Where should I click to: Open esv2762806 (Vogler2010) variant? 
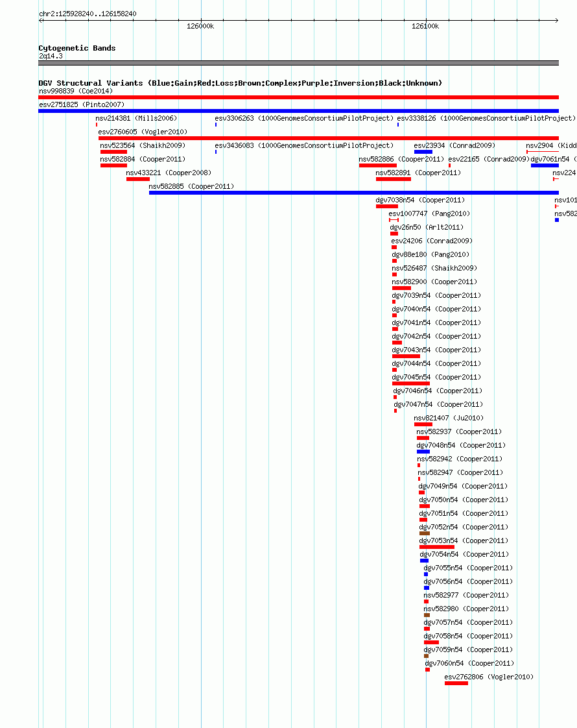tap(489, 677)
